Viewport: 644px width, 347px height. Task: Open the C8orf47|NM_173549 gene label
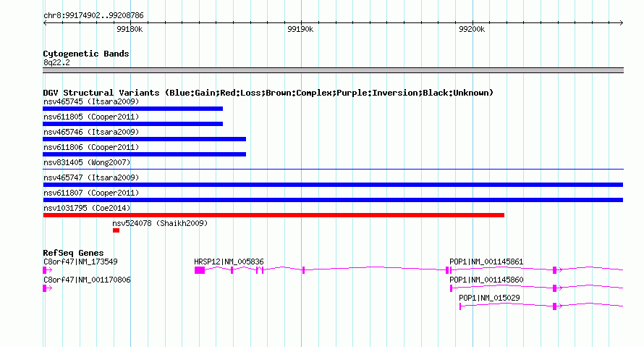tap(80, 262)
